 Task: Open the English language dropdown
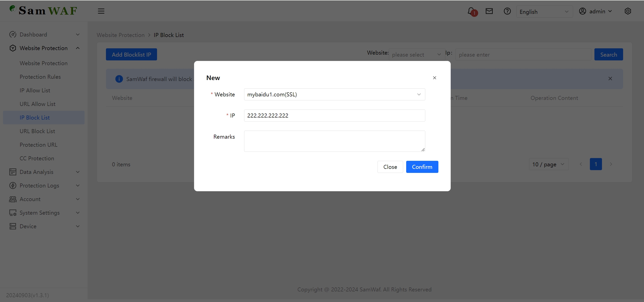coord(544,12)
